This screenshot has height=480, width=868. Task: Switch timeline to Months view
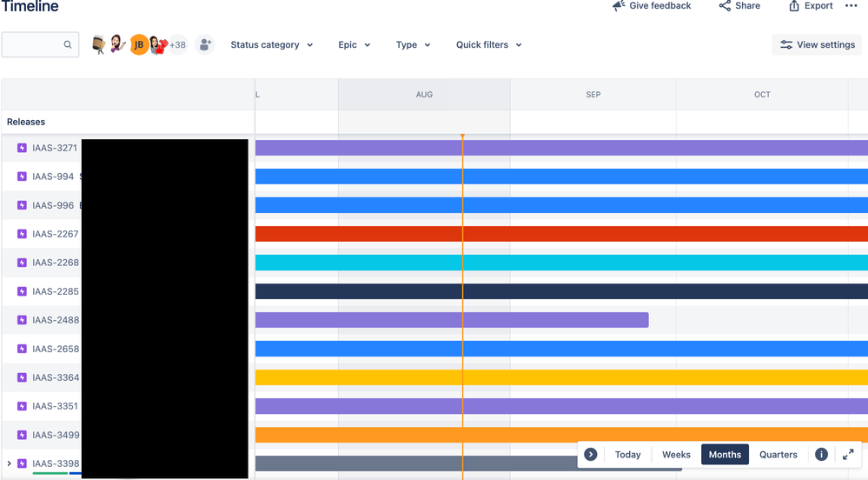point(725,455)
